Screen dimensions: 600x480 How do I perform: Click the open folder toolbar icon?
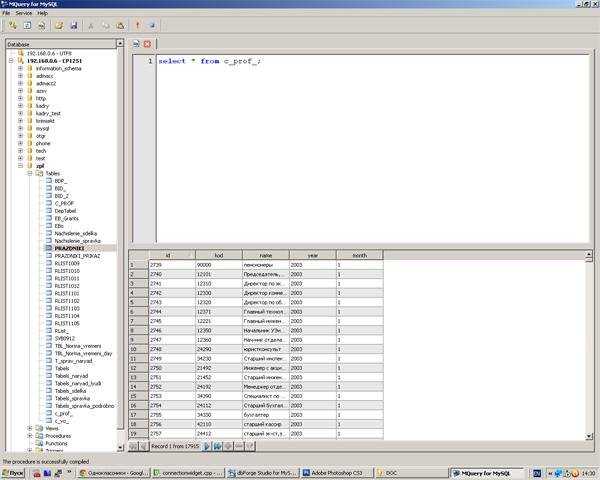pyautogui.click(x=59, y=26)
